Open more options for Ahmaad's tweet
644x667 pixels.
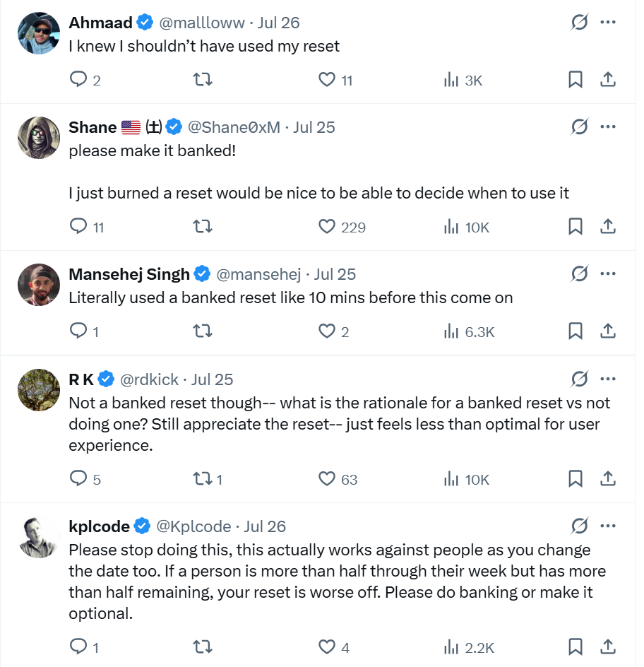[608, 22]
